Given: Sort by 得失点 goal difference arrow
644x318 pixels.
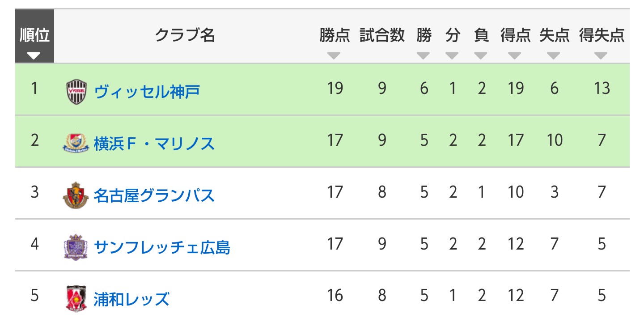Looking at the screenshot, I should pos(601,56).
